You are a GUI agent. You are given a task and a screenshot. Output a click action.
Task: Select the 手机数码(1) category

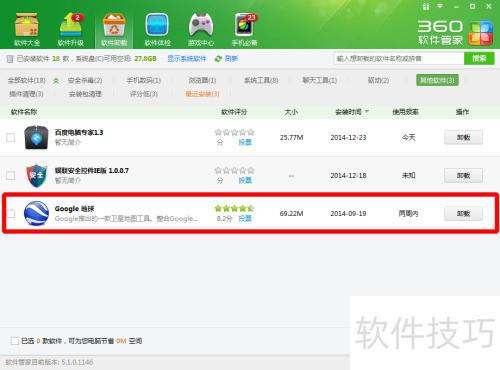[144, 80]
